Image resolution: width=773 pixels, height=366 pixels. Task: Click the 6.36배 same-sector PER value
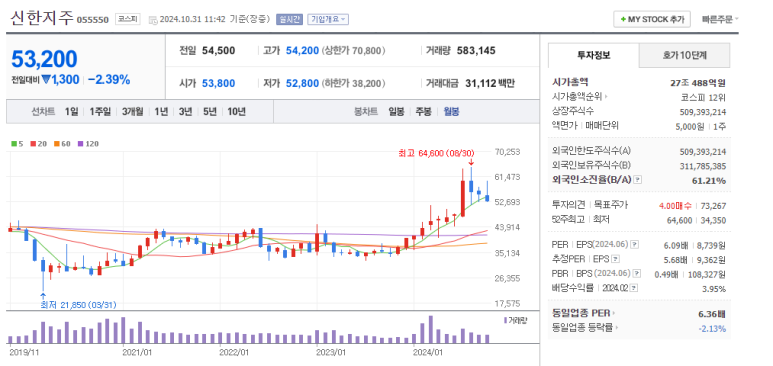point(712,313)
